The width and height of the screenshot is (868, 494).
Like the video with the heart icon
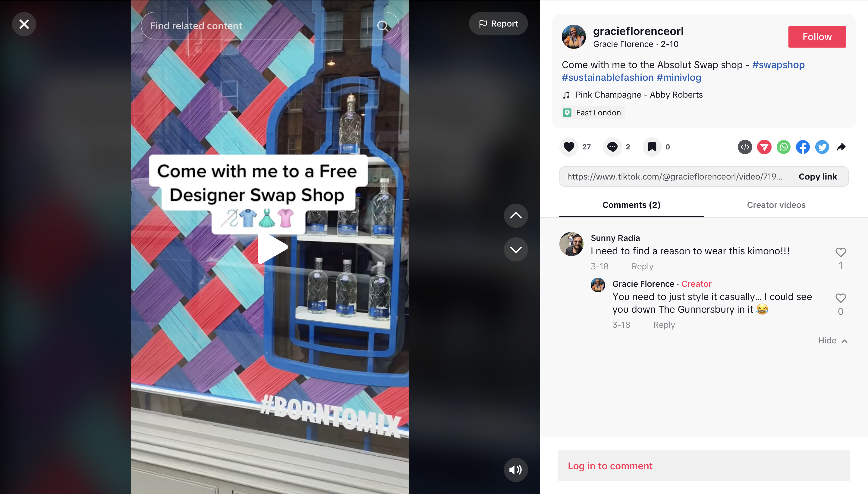click(569, 147)
